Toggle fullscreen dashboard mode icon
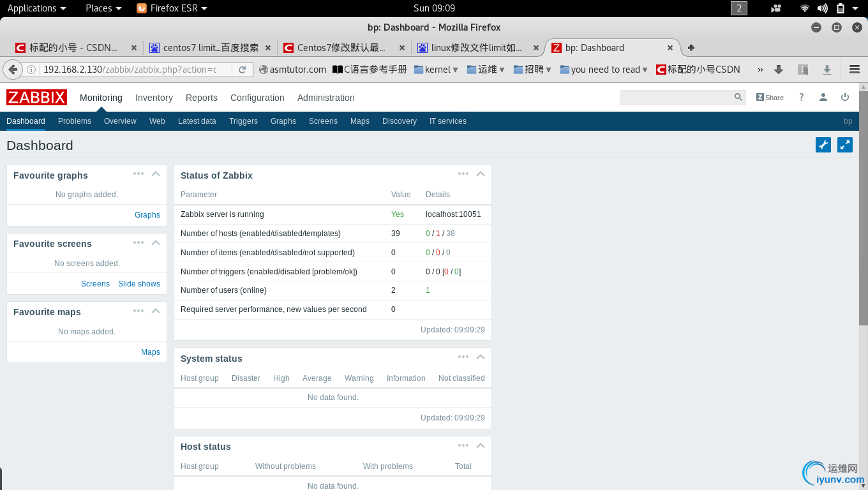The width and height of the screenshot is (868, 490). (x=845, y=145)
